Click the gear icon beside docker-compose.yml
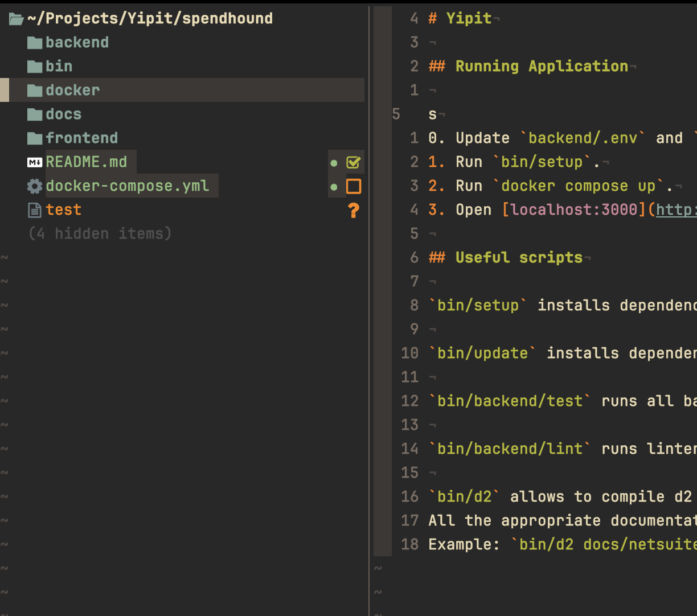The image size is (697, 616). click(36, 186)
